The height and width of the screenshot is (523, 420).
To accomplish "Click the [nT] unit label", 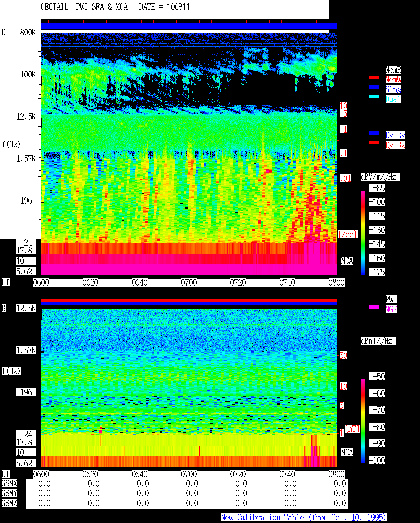I will coord(352,429).
